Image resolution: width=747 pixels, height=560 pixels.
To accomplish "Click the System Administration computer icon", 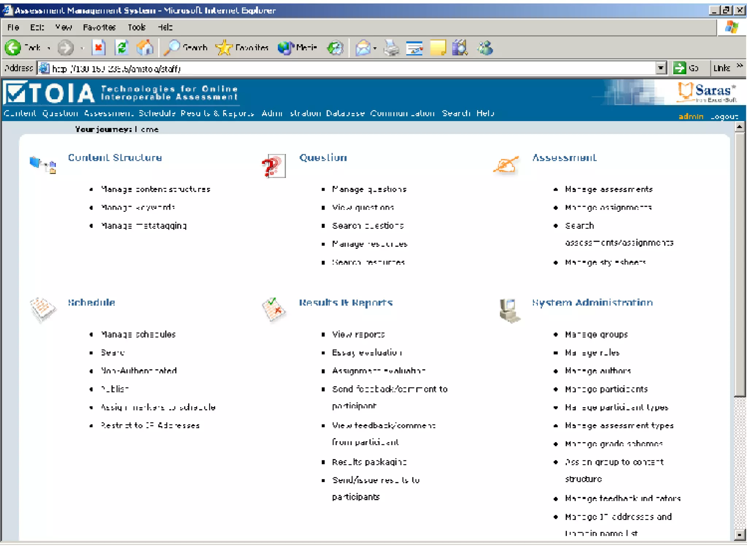I will 509,311.
